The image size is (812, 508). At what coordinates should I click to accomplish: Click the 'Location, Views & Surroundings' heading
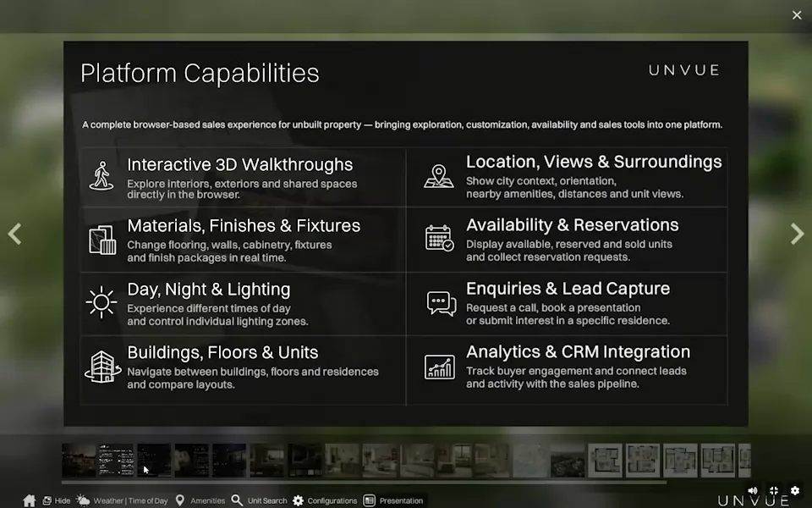594,162
